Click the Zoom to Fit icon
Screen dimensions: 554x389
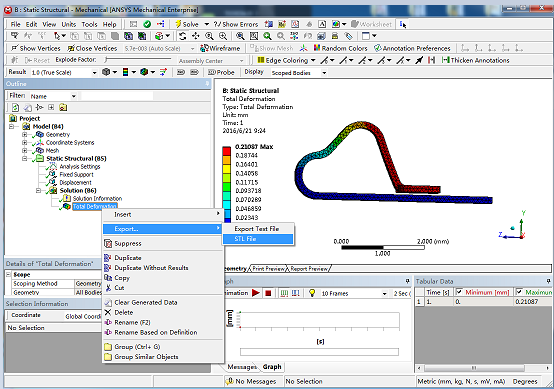[240, 36]
